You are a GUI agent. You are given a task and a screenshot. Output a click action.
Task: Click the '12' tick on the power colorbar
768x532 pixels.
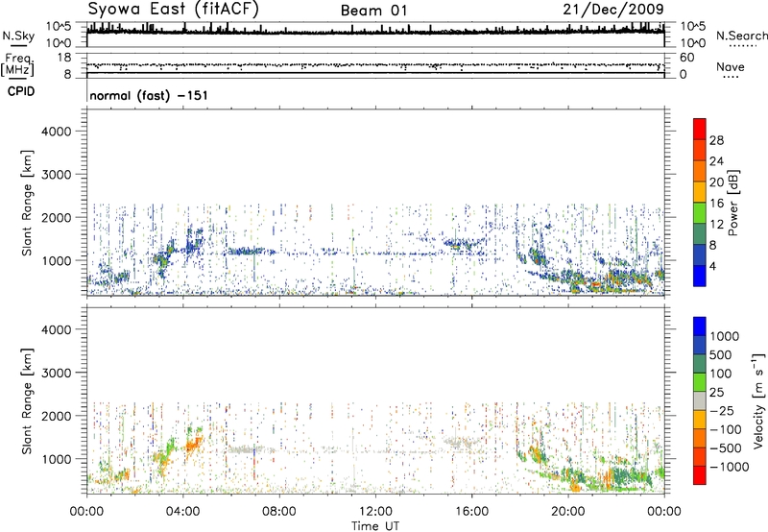[716, 224]
